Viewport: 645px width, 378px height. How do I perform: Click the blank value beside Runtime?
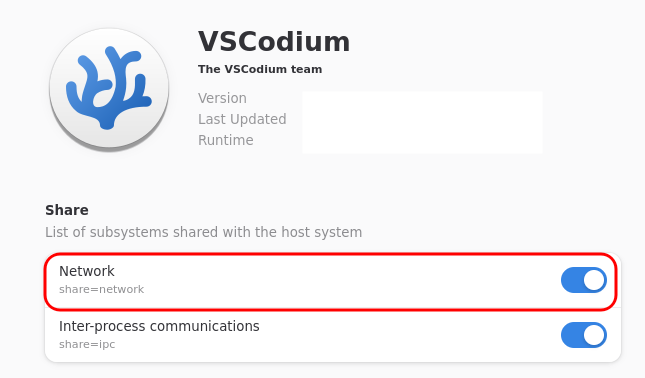click(x=422, y=140)
